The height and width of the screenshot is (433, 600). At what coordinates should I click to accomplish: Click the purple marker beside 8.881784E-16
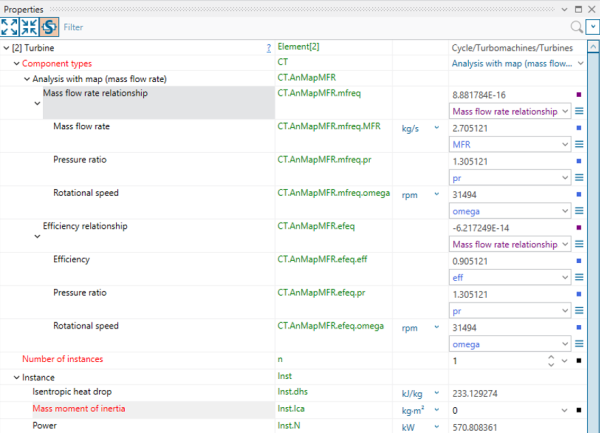coord(579,94)
